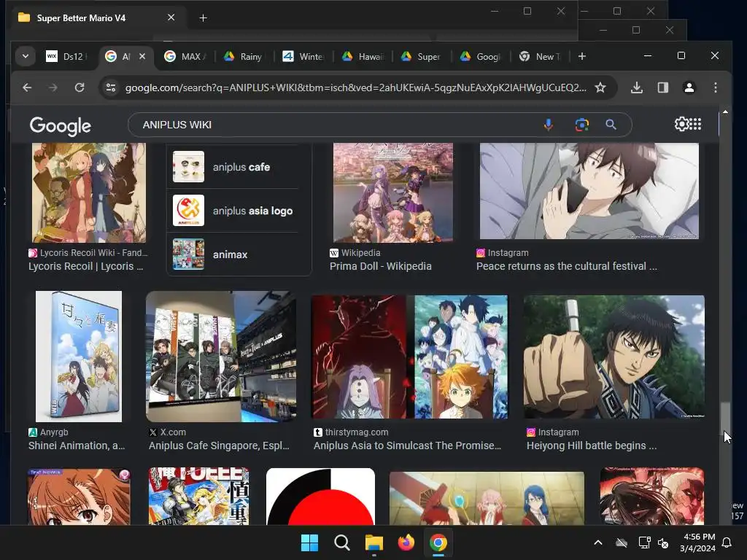Expand Chrome tab search dropdown

(26, 56)
